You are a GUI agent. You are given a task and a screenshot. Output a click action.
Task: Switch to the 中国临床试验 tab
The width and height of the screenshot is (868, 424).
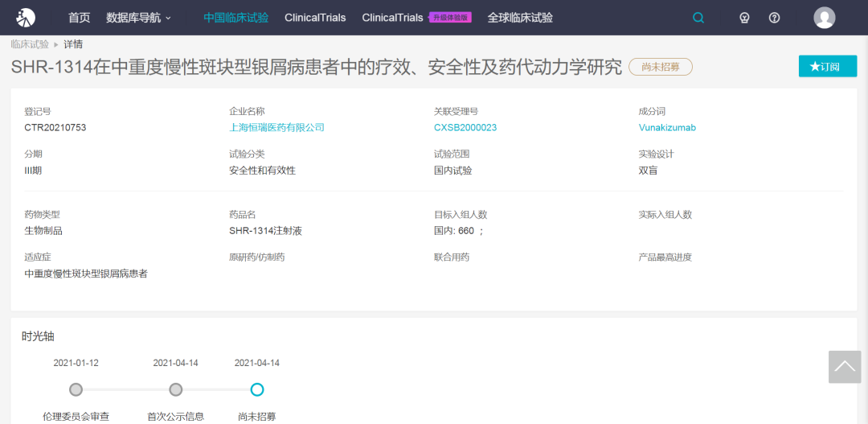click(235, 18)
